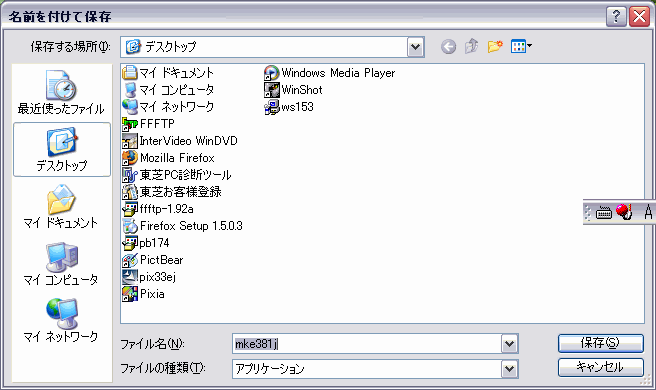Select the デスクトップ places bar icon
Viewport: 656px width, 390px height.
[62, 149]
